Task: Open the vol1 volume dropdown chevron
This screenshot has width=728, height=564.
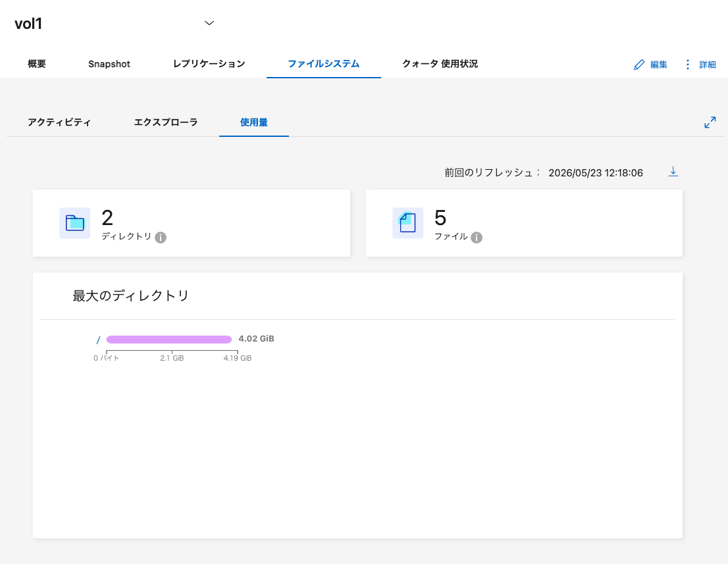Action: tap(209, 23)
